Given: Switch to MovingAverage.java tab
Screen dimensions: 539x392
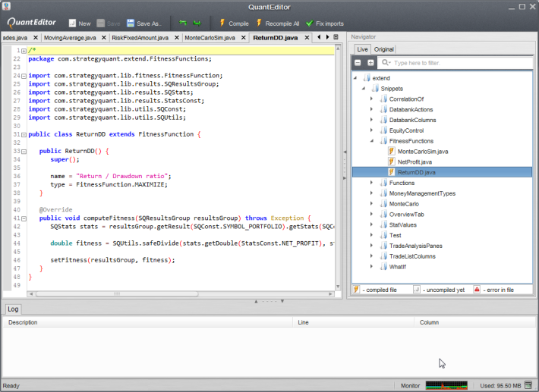Looking at the screenshot, I should [x=70, y=38].
